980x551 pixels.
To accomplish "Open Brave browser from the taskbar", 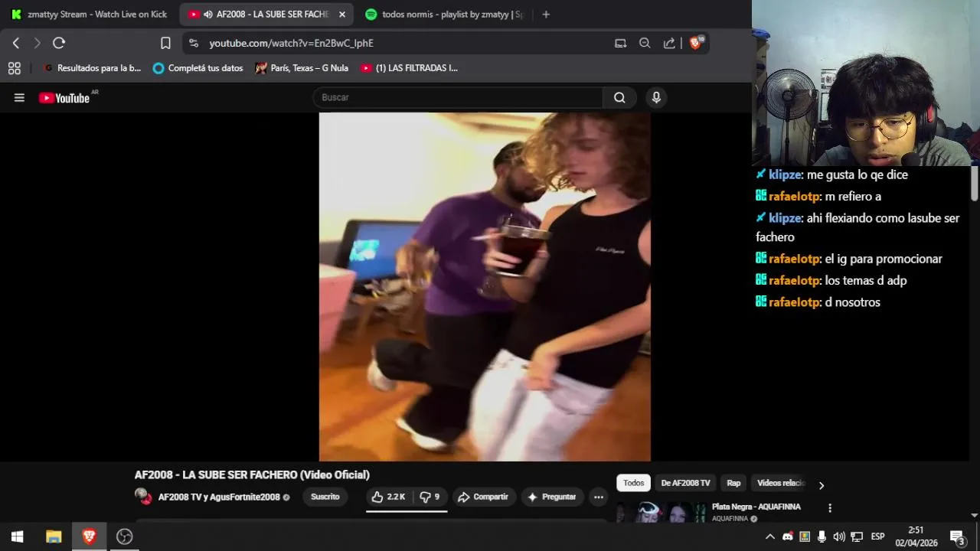I will [89, 536].
